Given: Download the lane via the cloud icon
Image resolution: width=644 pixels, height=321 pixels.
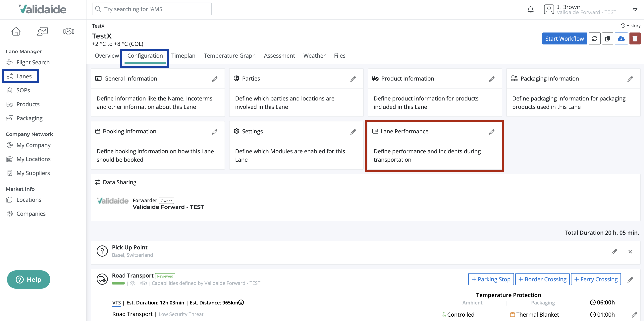Looking at the screenshot, I should tap(621, 38).
